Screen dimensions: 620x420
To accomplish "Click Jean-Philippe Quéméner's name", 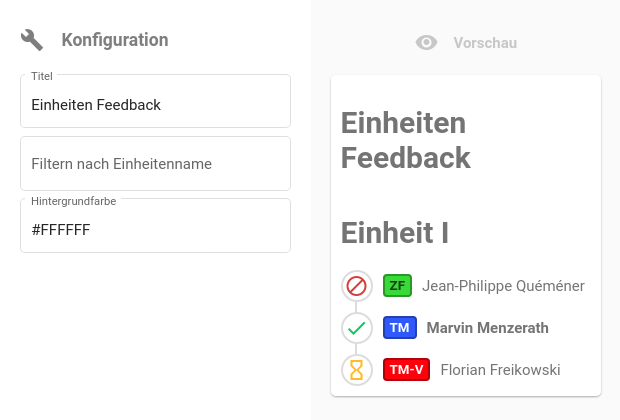I will 503,286.
